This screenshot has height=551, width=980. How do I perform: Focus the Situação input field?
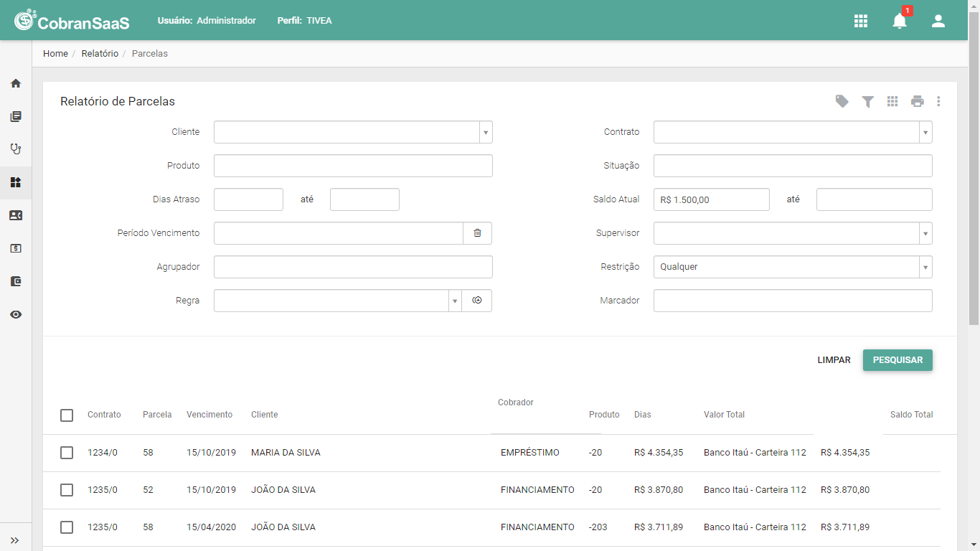click(x=793, y=166)
